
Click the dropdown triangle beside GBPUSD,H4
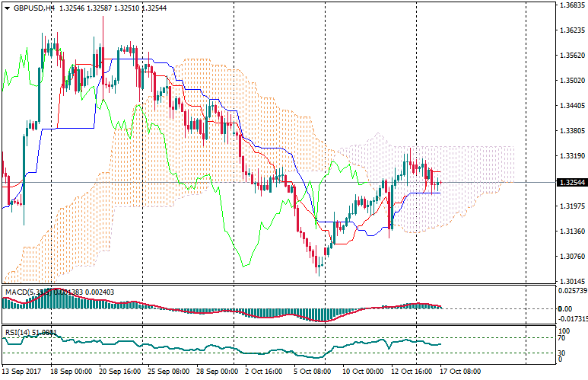[7, 8]
